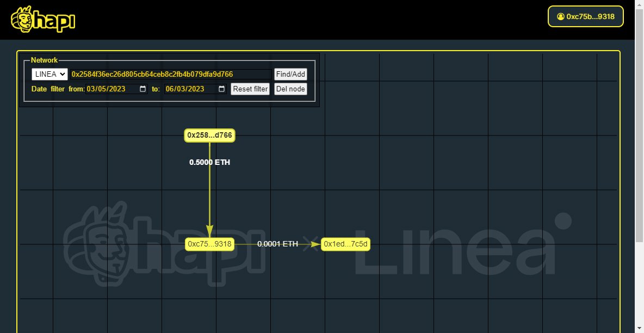Select the 0xc75...9318 node
Image resolution: width=644 pixels, height=333 pixels.
coord(209,244)
